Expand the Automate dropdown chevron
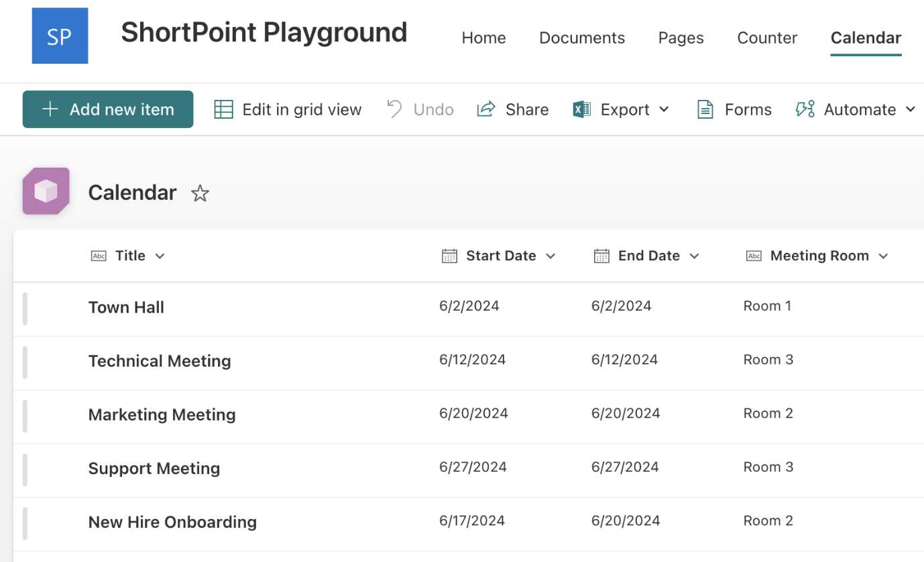This screenshot has width=924, height=562. 910,109
